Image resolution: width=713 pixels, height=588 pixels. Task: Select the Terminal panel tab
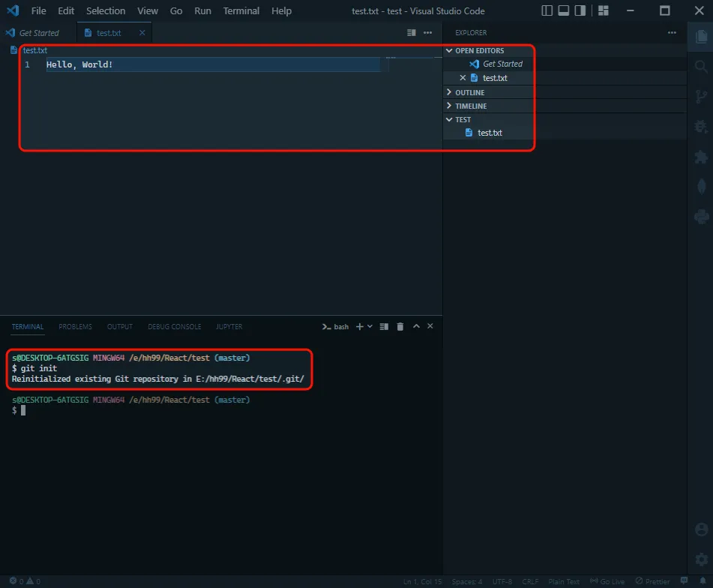[x=27, y=326]
